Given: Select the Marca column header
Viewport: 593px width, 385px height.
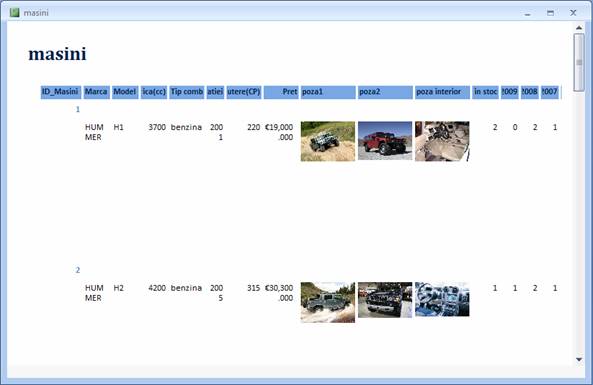Looking at the screenshot, I should 96,92.
